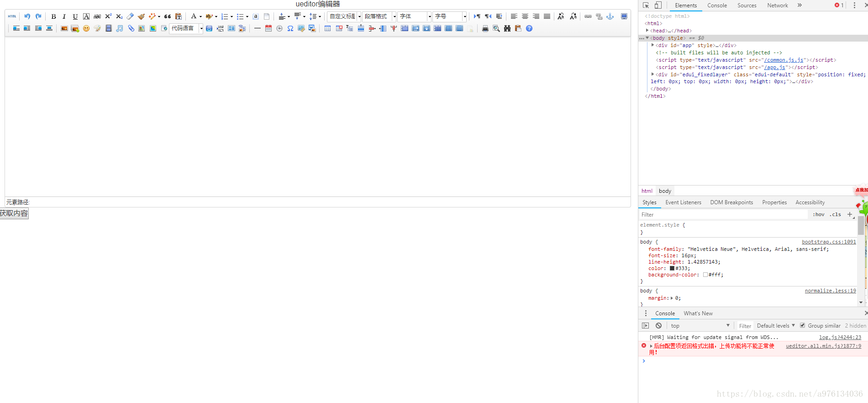Click the attachment paperclip icon
Image resolution: width=868 pixels, height=403 pixels.
pos(131,28)
